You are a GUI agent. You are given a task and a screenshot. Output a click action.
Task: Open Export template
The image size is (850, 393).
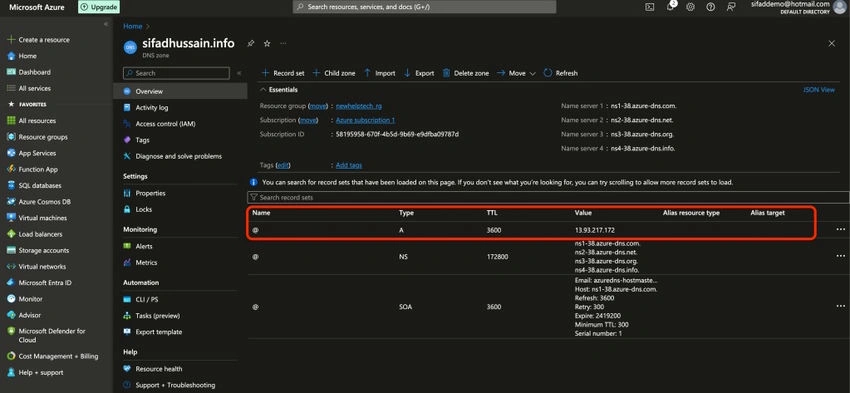click(158, 332)
